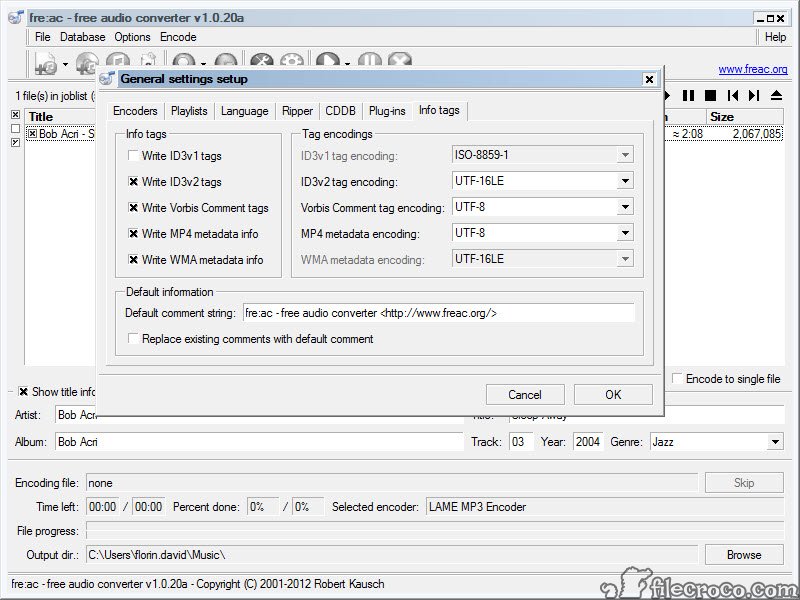This screenshot has width=800, height=600.
Task: Open the Ripper tab
Action: pos(297,111)
